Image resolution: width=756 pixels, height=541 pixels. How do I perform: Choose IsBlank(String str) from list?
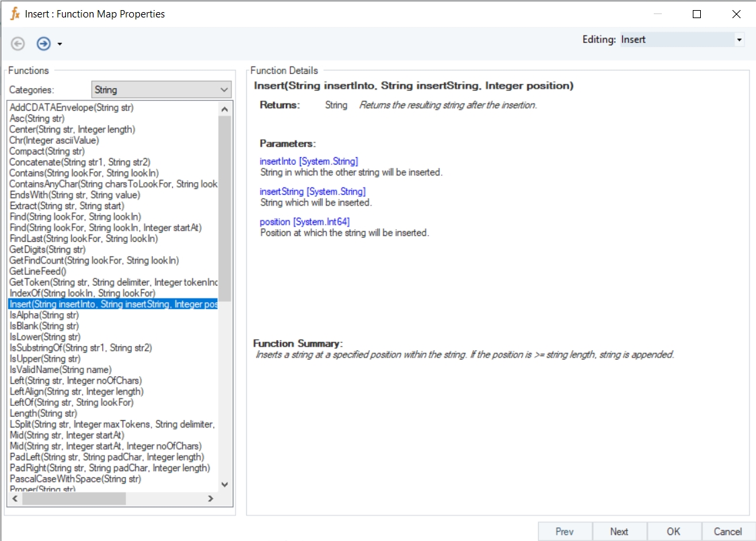pos(44,326)
